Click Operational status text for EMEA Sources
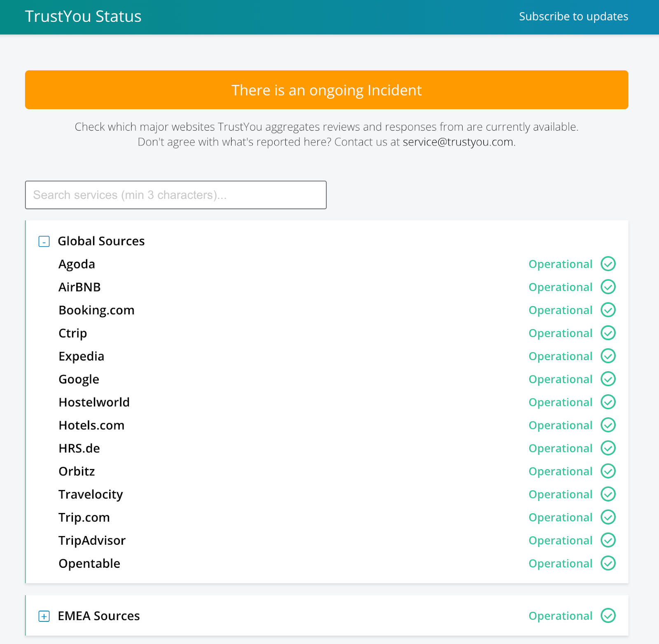Viewport: 659px width, 644px height. (x=561, y=616)
